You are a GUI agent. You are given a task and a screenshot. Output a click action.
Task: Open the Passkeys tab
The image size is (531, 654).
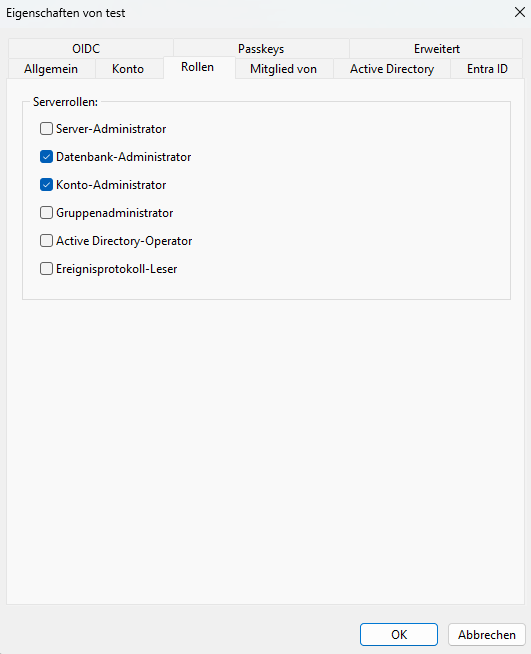(261, 49)
